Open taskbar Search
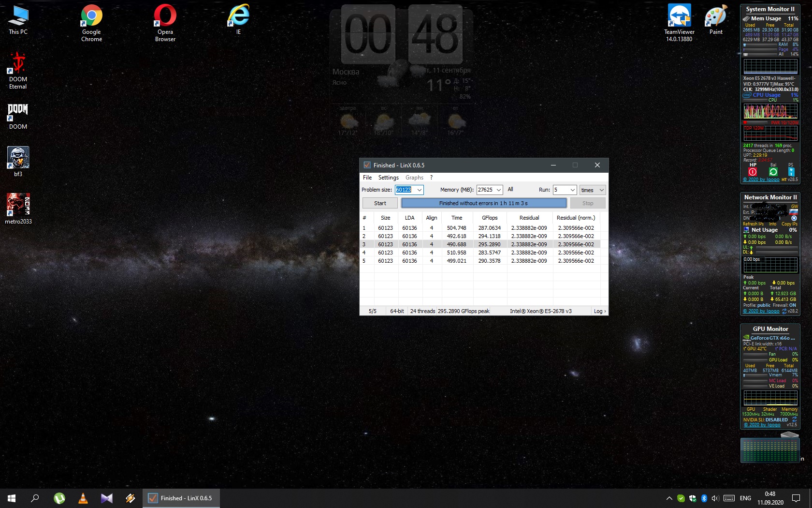 click(35, 498)
